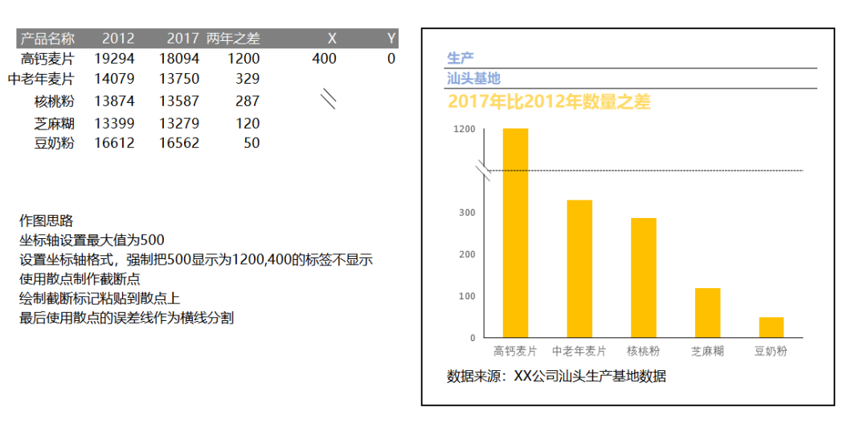Select cell with value 16612
This screenshot has width=868, height=424.
tap(114, 143)
